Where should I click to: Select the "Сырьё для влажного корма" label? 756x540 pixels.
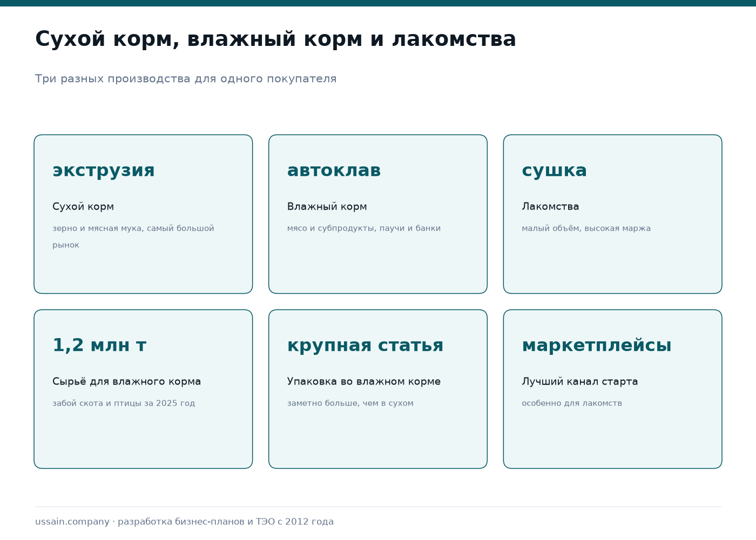[x=126, y=382]
